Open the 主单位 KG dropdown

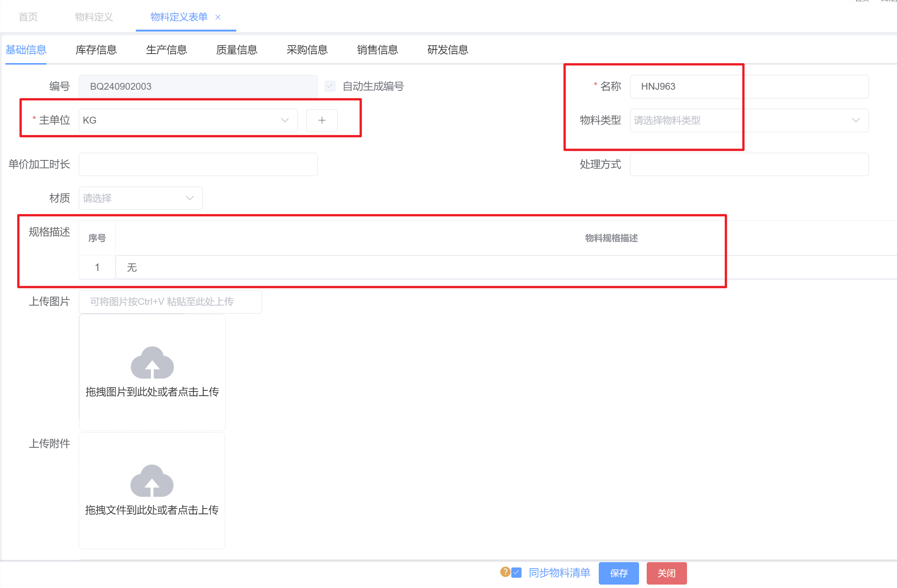[x=188, y=120]
